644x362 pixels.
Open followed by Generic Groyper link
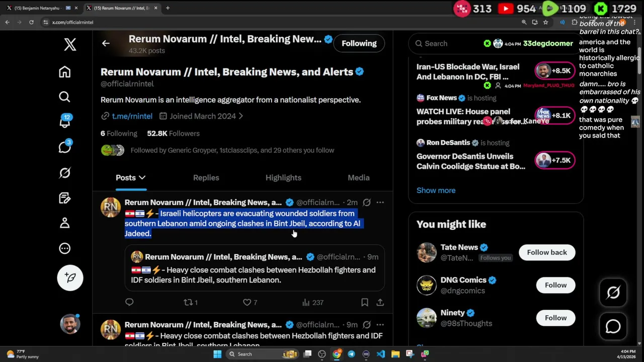[x=232, y=150]
